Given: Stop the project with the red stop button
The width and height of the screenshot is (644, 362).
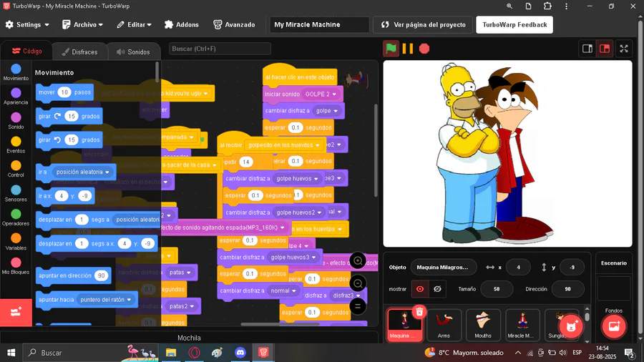Looking at the screenshot, I should 424,49.
